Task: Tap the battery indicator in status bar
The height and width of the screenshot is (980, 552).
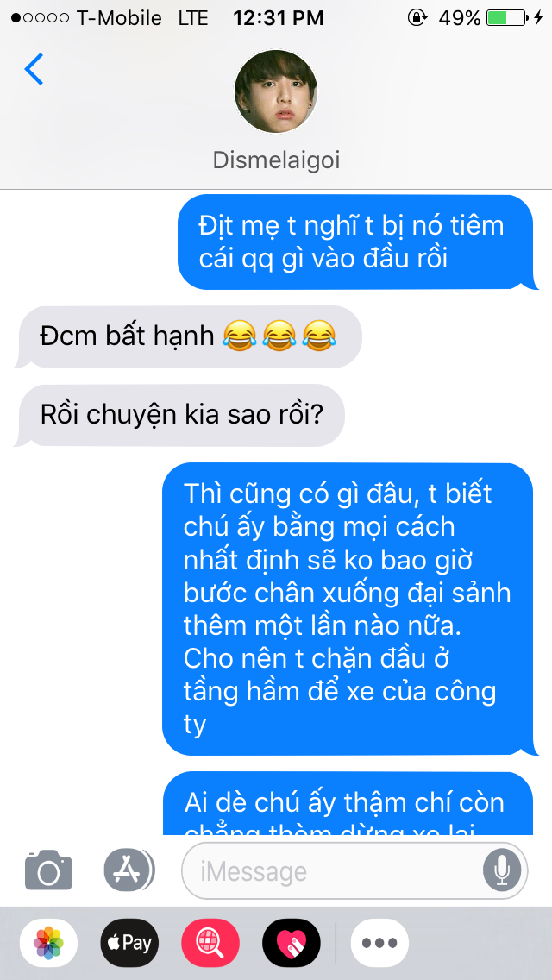Action: tap(507, 17)
